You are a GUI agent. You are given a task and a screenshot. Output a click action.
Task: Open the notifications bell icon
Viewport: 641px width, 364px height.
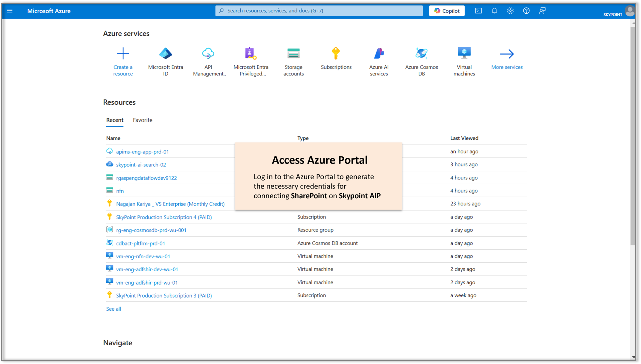point(493,11)
